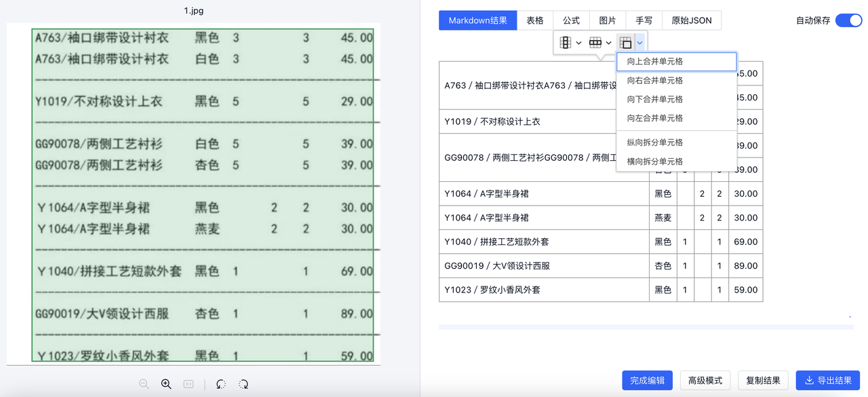Click the row operations table icon

(x=595, y=43)
